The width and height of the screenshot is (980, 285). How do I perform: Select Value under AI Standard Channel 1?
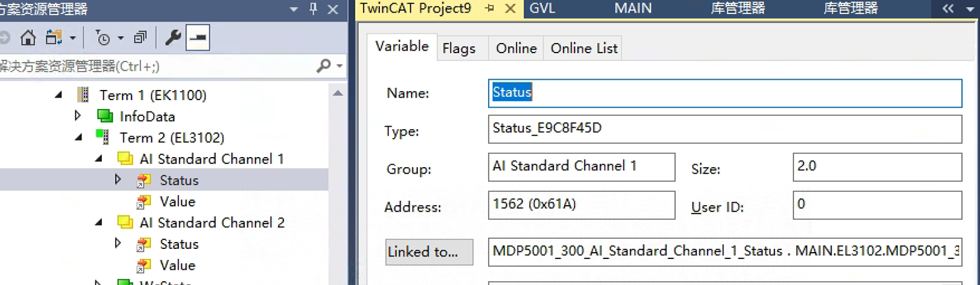(x=178, y=201)
